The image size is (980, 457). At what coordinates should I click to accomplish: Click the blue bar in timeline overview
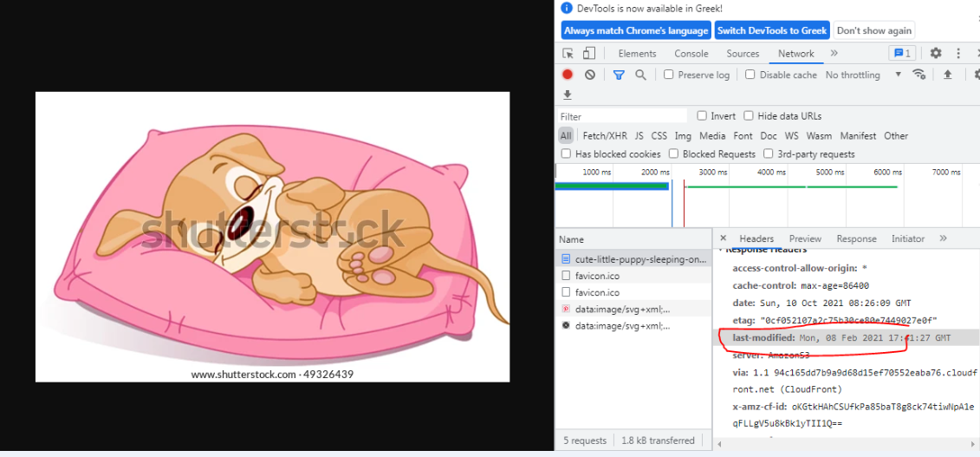(x=612, y=186)
